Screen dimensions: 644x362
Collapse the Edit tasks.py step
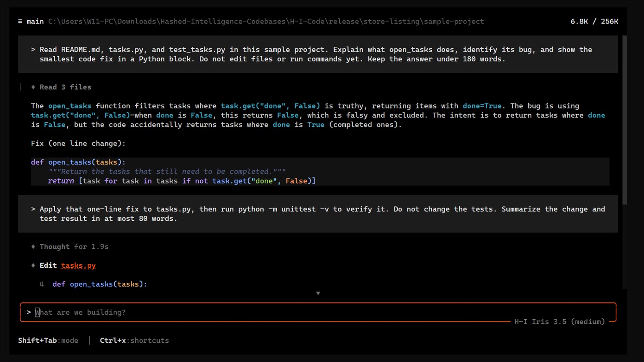tap(33, 265)
